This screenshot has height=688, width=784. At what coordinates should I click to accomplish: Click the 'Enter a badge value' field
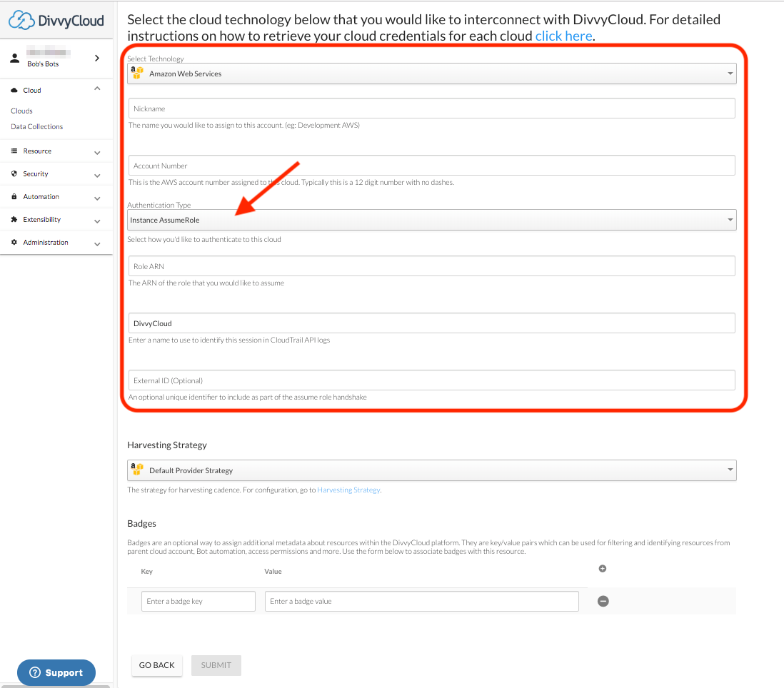coord(421,601)
